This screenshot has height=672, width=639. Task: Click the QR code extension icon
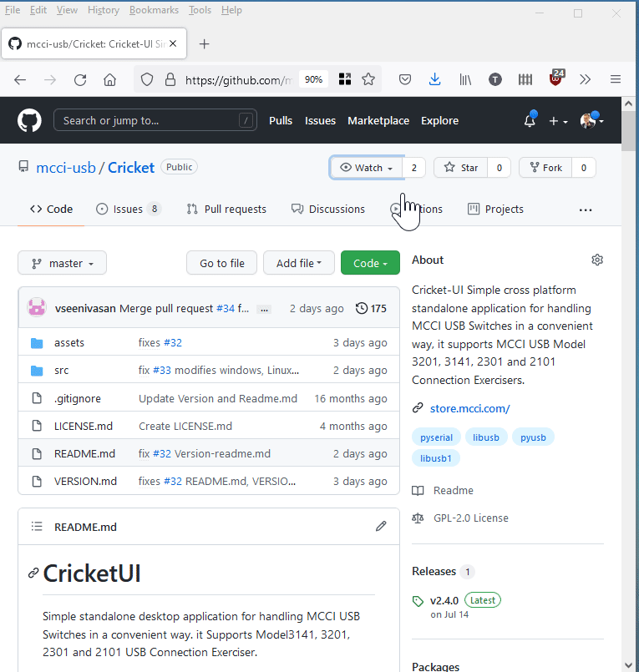tap(345, 79)
